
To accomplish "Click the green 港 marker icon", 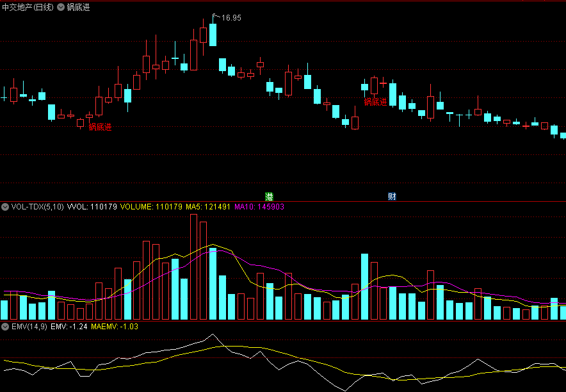I will (270, 197).
